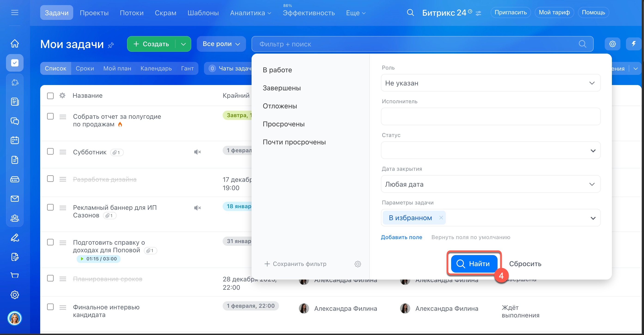Open the Дата закрытия dropdown
Screen dimensions: 644x335
[490, 184]
